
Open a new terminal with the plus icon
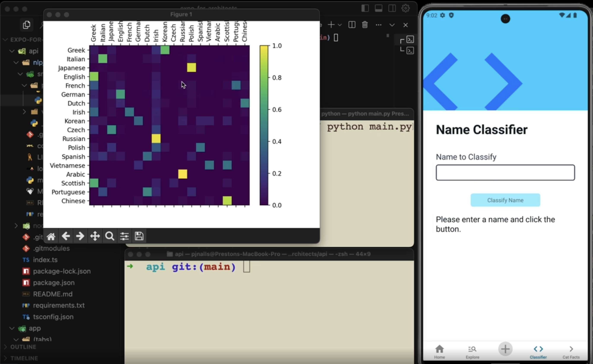331,25
